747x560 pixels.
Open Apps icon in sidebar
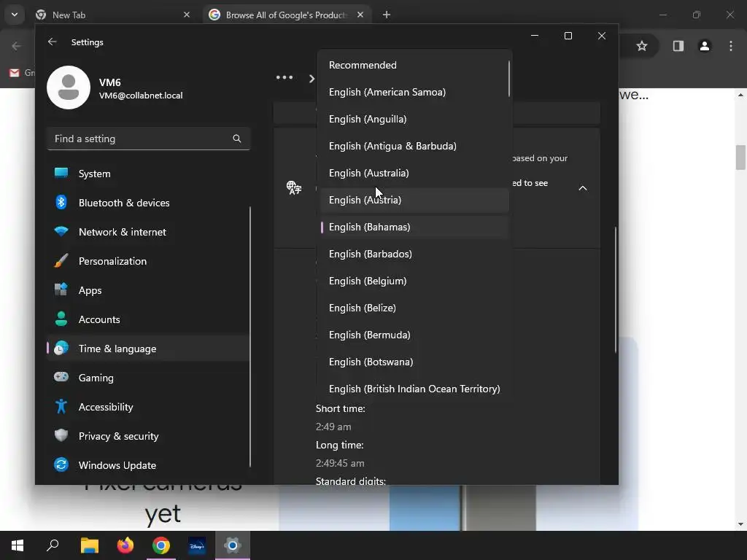tap(61, 289)
